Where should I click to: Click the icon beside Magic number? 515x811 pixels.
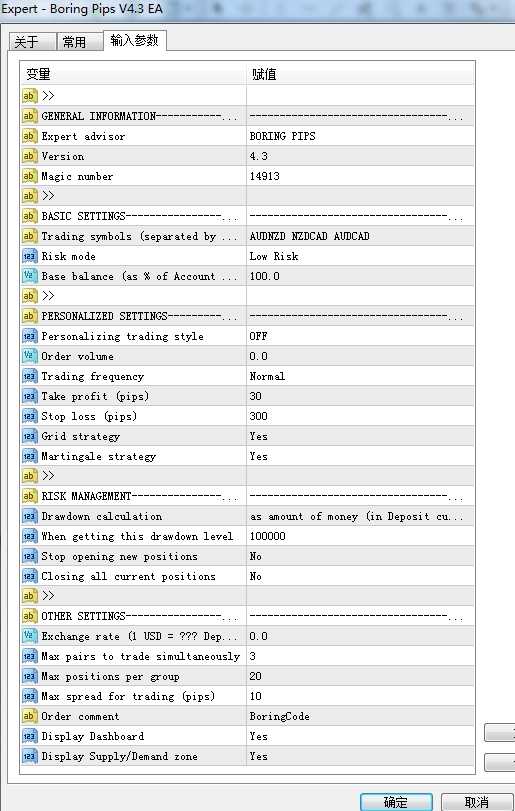pos(29,176)
